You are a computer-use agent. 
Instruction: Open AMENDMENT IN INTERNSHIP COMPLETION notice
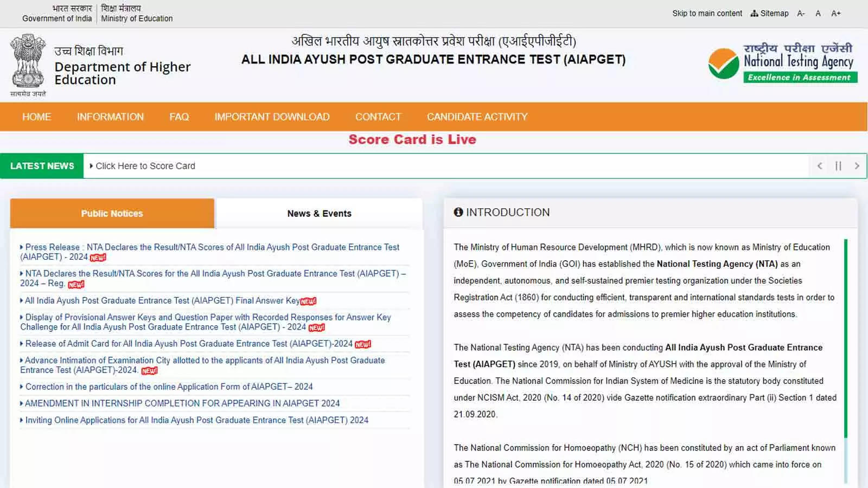[180, 403]
